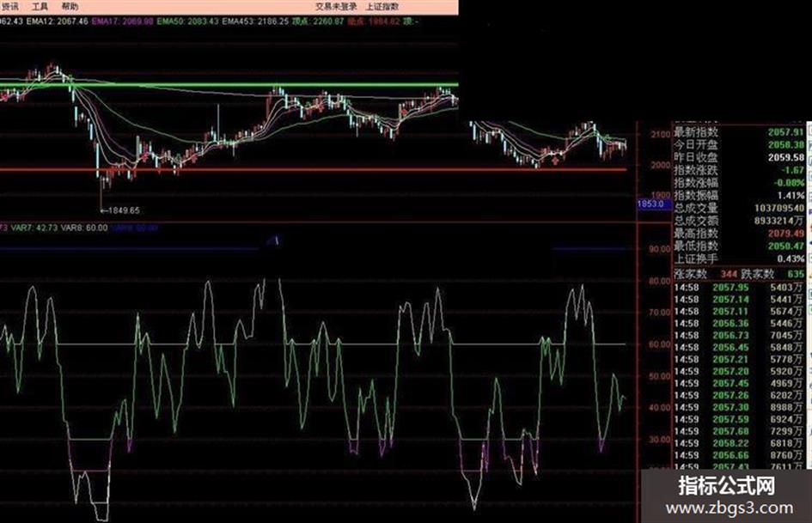Select the EMA453 indicator label
Screen dimensions: 812x523
coord(256,21)
